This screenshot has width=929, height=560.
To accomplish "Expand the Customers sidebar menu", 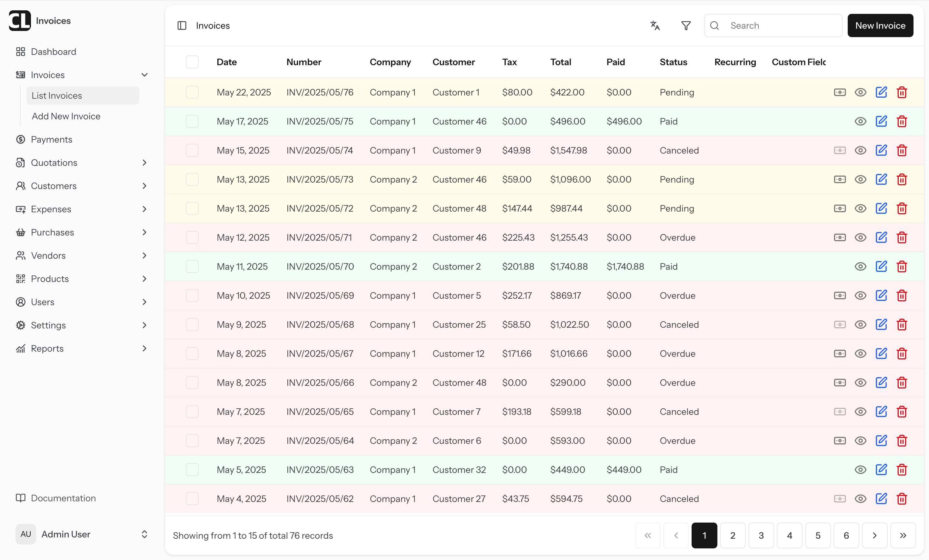I will [x=145, y=186].
